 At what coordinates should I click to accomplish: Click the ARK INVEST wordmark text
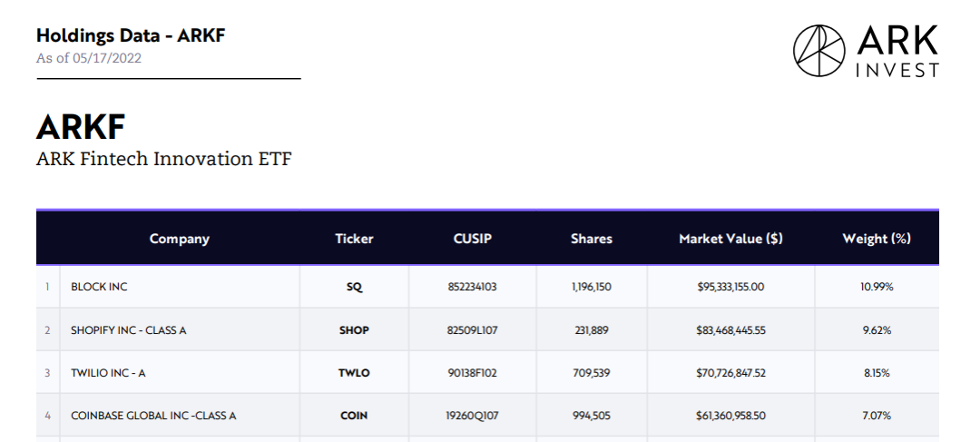pos(897,52)
